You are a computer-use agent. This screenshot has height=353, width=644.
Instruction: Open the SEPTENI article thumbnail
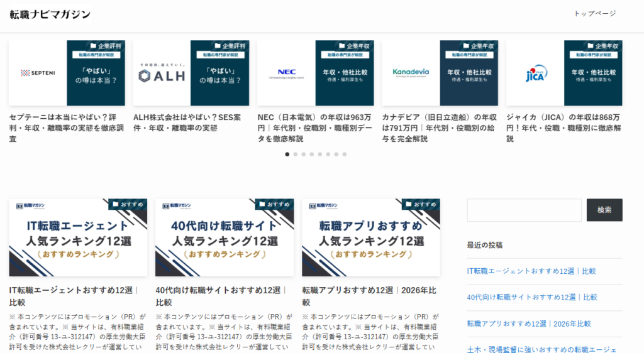click(x=67, y=73)
